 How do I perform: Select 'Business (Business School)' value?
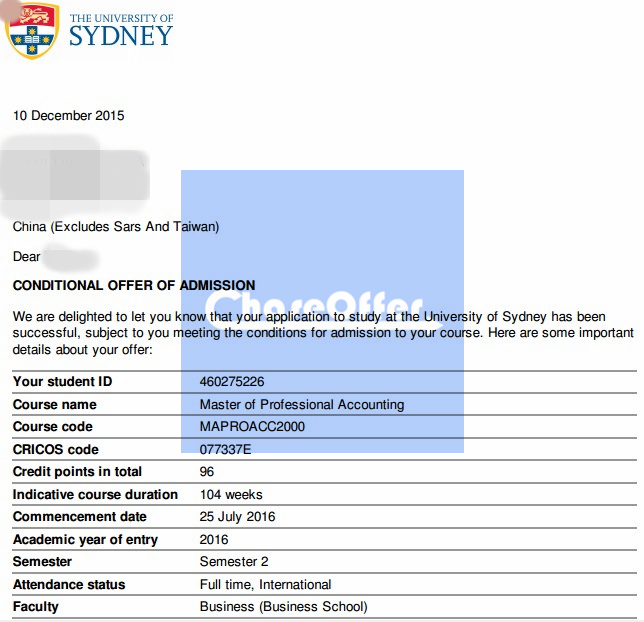pyautogui.click(x=283, y=606)
